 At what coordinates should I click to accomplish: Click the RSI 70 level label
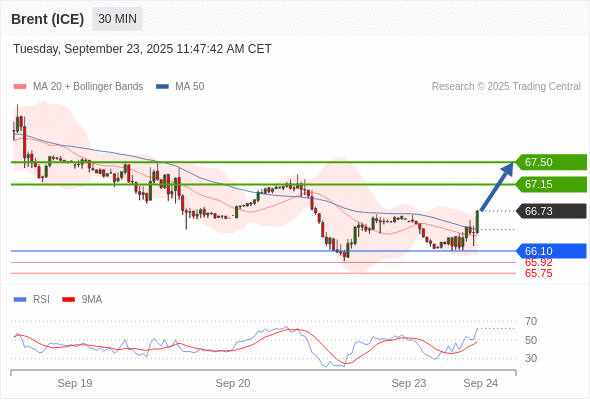click(x=531, y=321)
